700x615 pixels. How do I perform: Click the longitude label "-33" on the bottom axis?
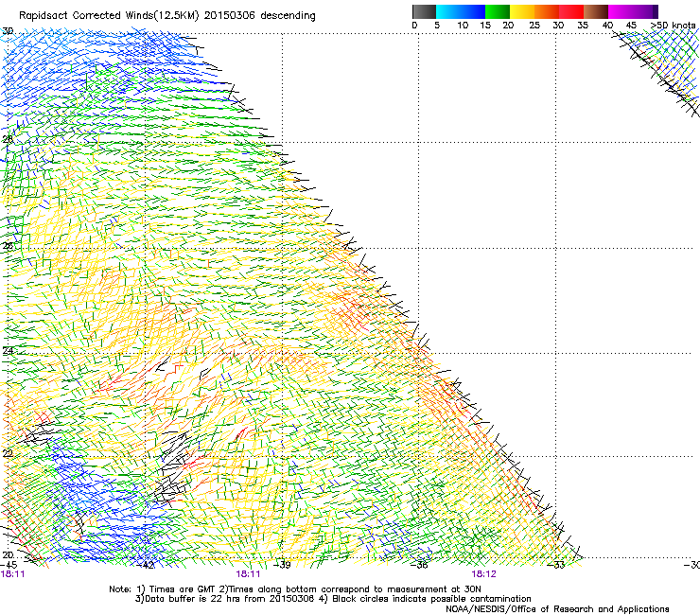pos(556,565)
